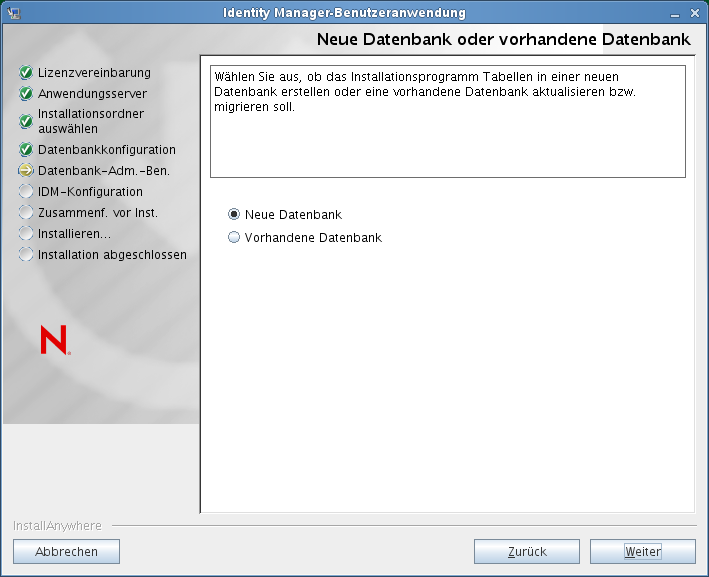Click the Datenbankkonfiguration step label
Viewport: 709px width, 577px height.
107,149
